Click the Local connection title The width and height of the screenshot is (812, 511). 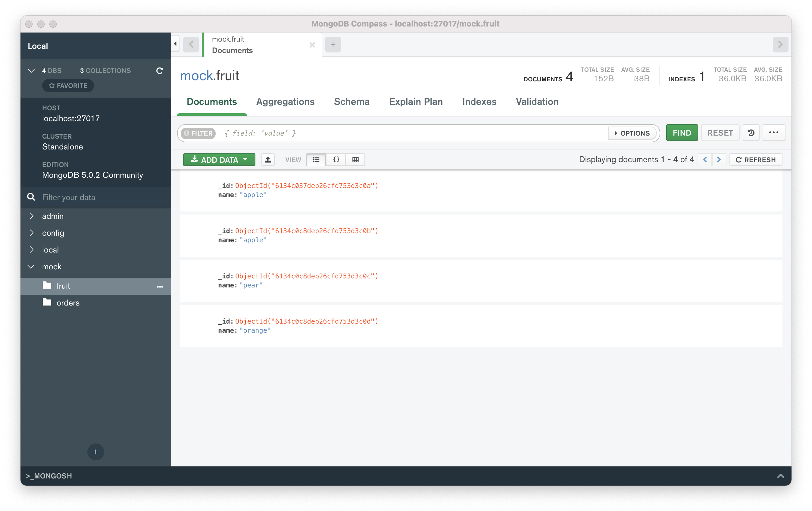(x=38, y=46)
